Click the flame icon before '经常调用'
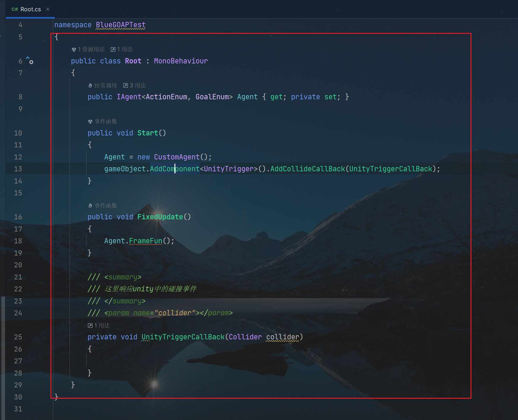518x420 pixels. 90,85
